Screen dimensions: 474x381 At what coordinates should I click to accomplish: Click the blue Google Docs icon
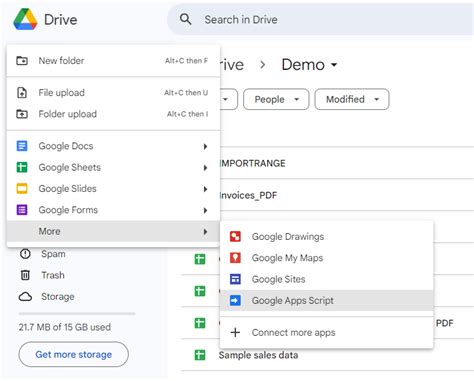22,146
